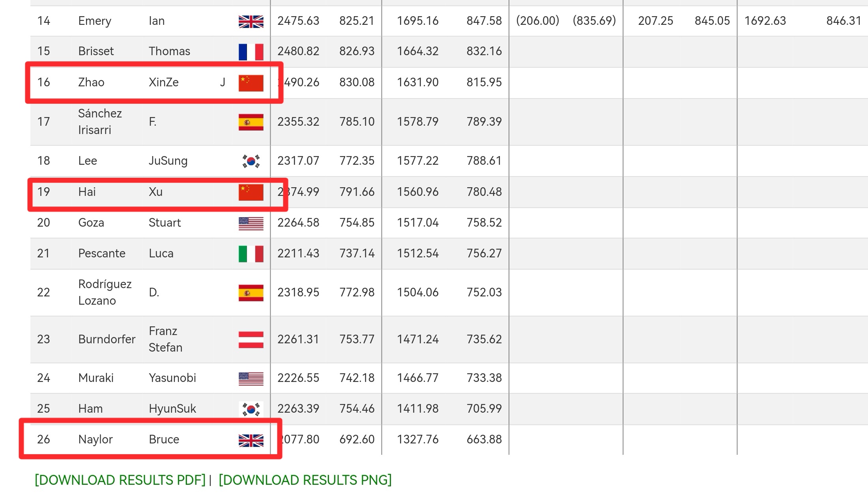Select the South Korea flag beside Lee JuSung
This screenshot has height=499, width=868.
point(250,160)
